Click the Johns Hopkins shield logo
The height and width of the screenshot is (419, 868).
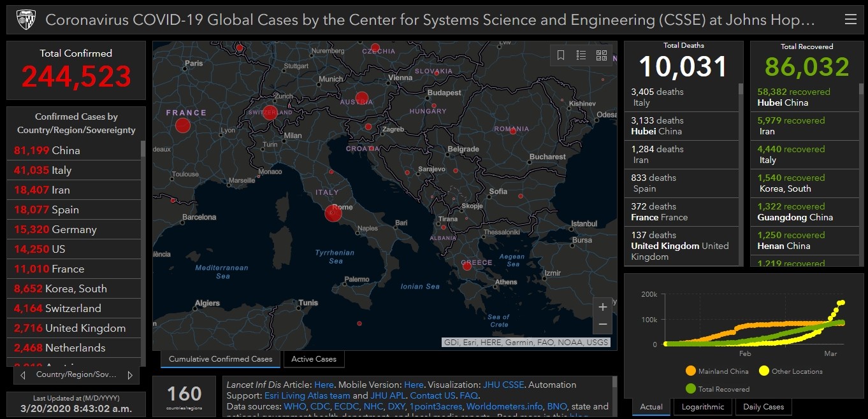pos(25,20)
